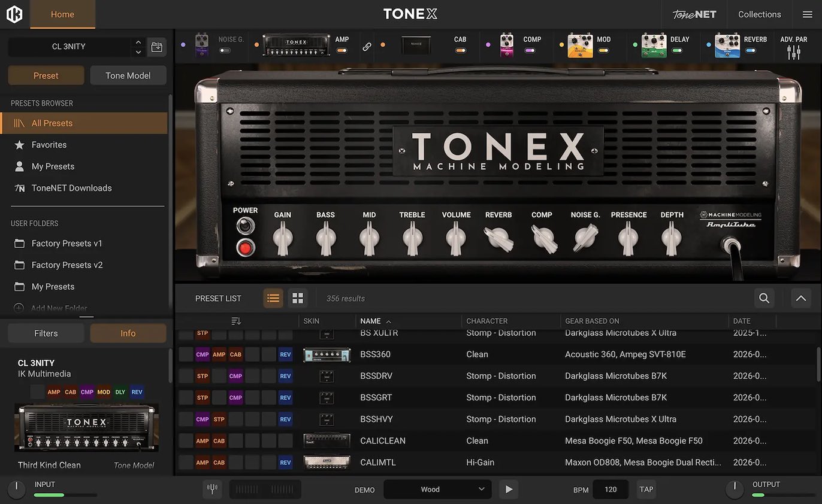Select Favorites in presets browser

pyautogui.click(x=49, y=145)
